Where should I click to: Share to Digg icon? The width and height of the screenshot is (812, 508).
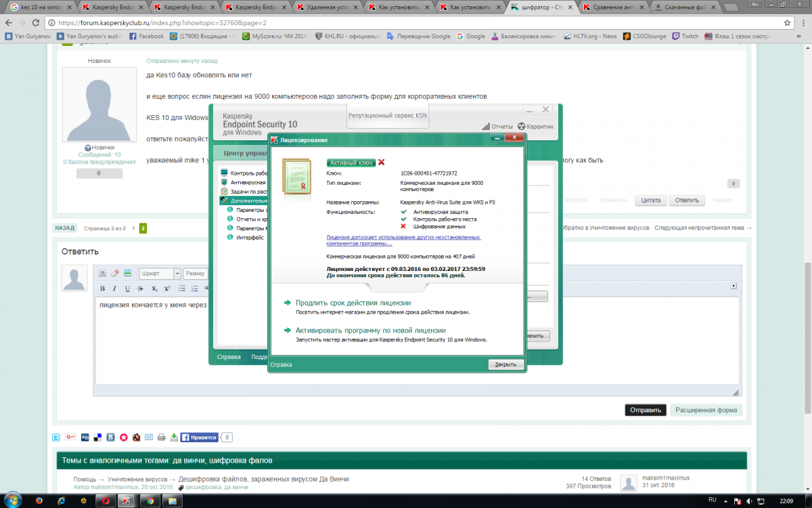click(x=85, y=438)
